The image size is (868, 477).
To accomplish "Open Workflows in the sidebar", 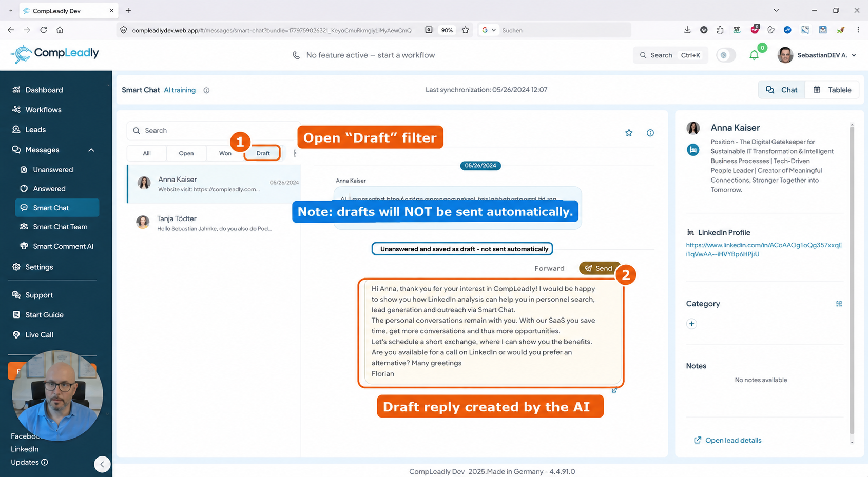I will point(43,110).
